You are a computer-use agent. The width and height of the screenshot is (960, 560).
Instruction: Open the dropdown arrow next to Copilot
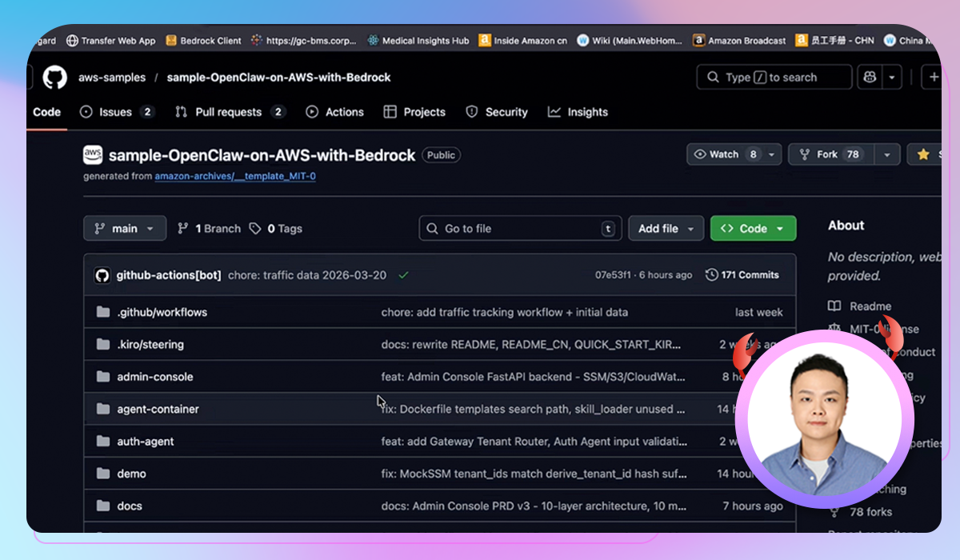891,78
